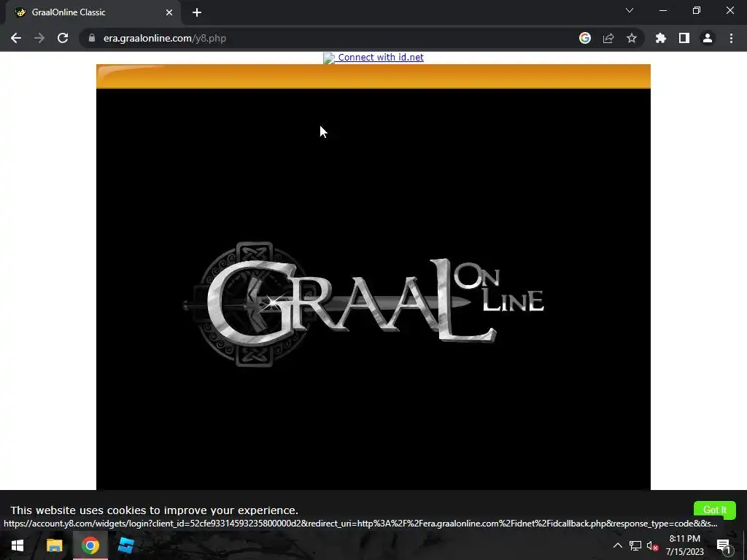Click the forward navigation arrow
This screenshot has width=747, height=560.
pos(39,38)
